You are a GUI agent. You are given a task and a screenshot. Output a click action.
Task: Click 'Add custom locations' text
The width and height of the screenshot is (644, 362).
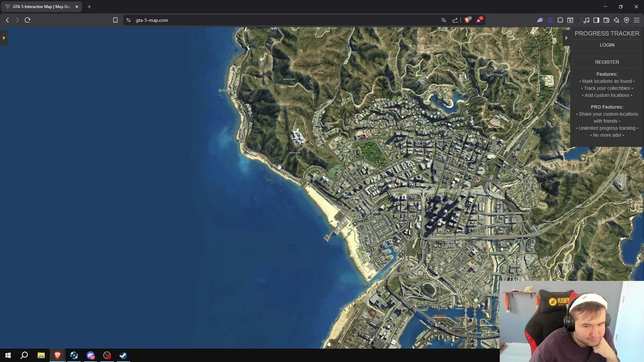tap(607, 95)
